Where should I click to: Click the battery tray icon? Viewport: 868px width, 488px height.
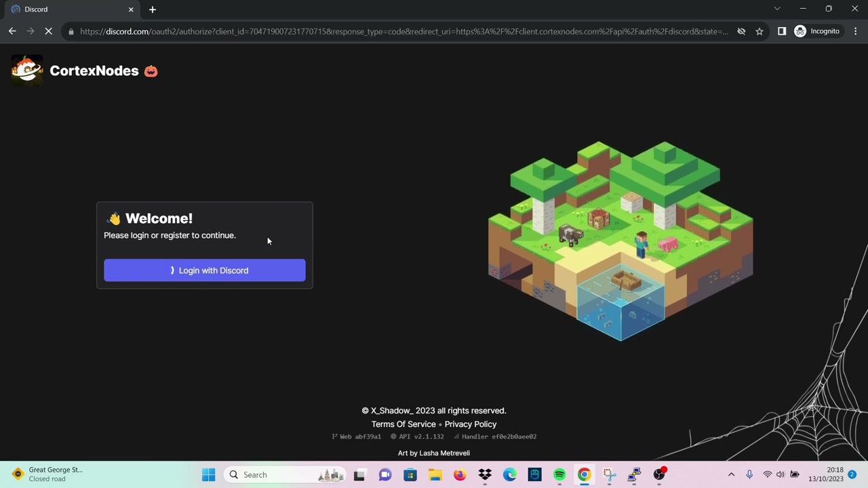pyautogui.click(x=795, y=474)
